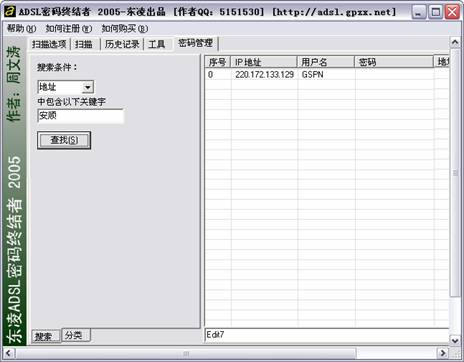Image resolution: width=464 pixels, height=362 pixels.
Task: Sort by the IP地址 column header
Action: 264,62
